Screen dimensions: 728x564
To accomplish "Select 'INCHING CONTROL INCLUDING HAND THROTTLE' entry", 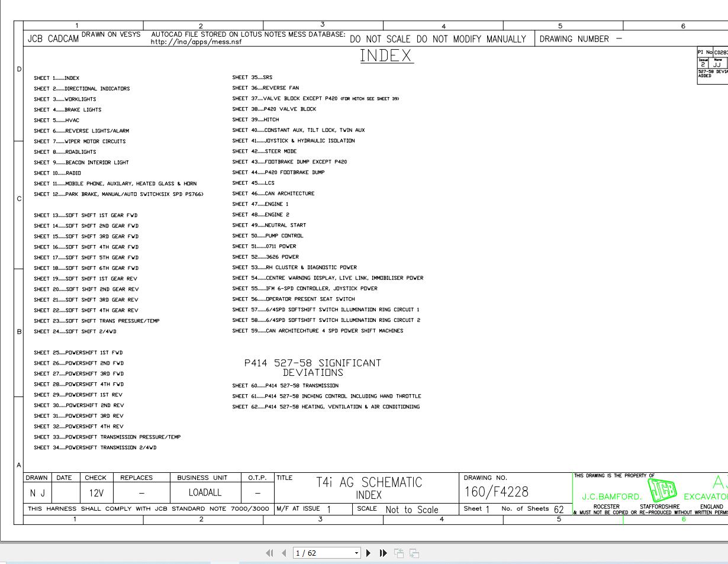I will 327,397.
